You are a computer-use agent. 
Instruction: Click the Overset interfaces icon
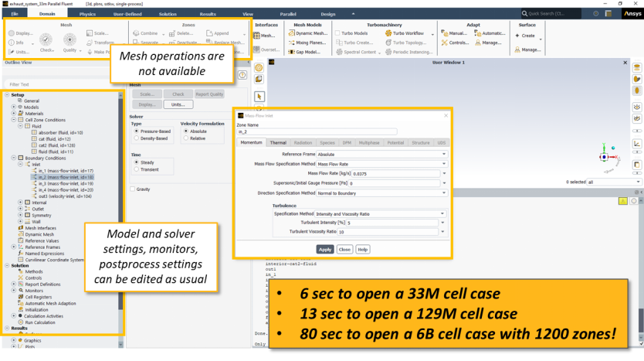coord(256,49)
